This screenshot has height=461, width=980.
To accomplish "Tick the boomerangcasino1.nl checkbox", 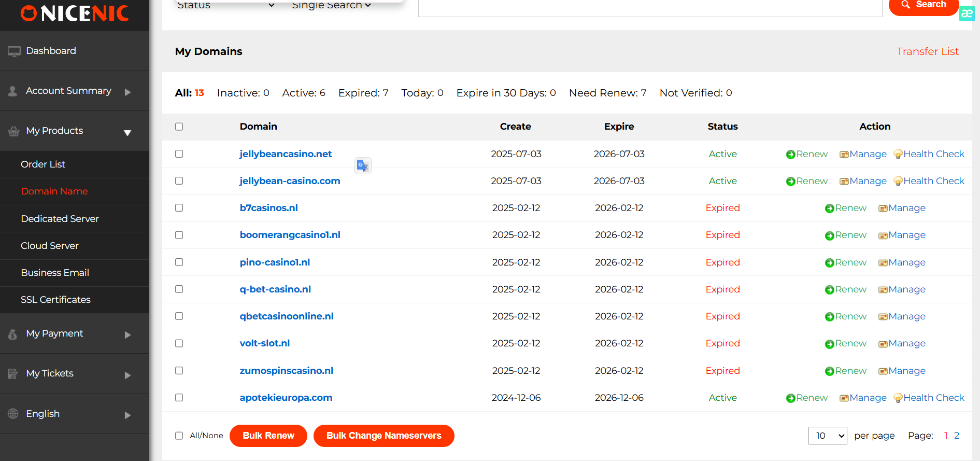I will [x=179, y=235].
